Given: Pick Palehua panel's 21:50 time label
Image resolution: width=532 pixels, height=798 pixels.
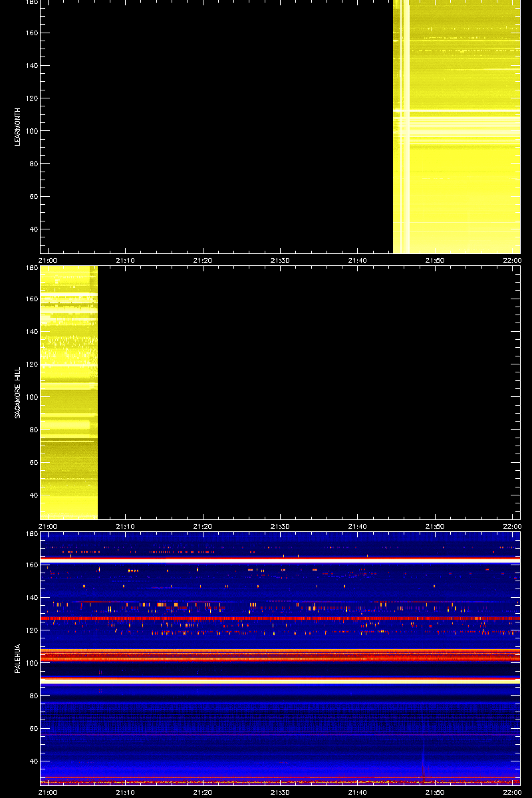Looking at the screenshot, I should 435,792.
